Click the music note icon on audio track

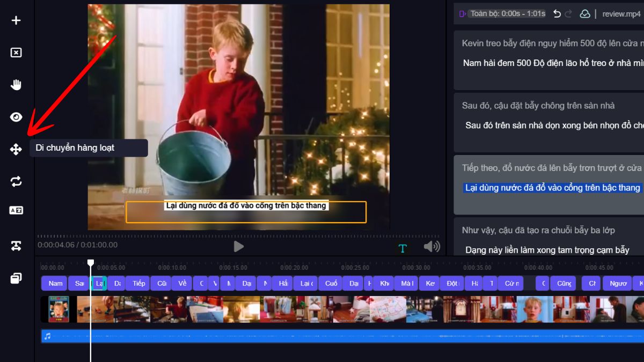(x=48, y=336)
